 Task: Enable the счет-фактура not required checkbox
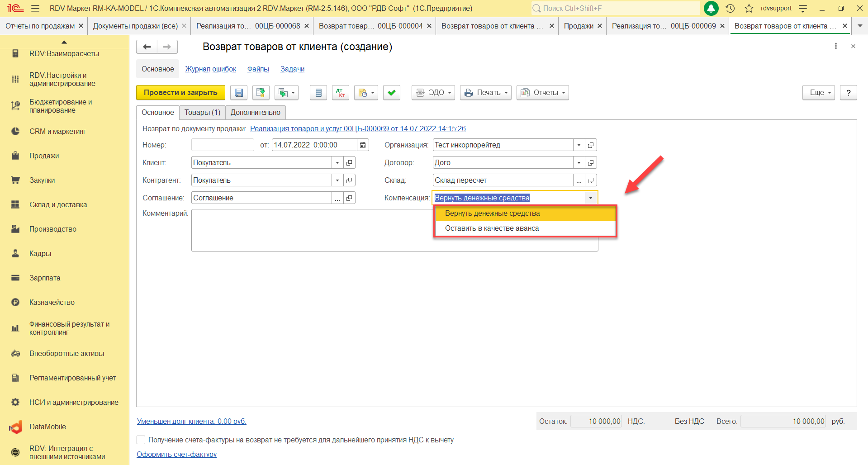141,440
